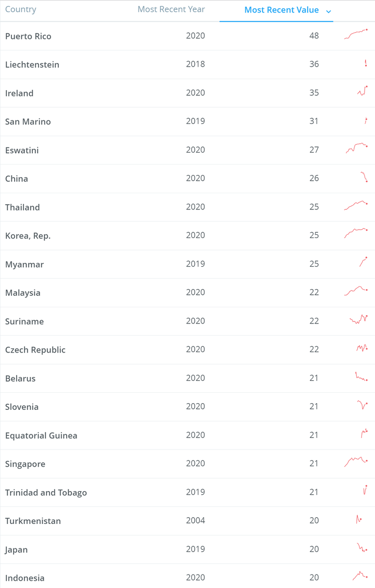
Task: Click the sort arrow beside Most Recent Value
Action: [x=328, y=11]
